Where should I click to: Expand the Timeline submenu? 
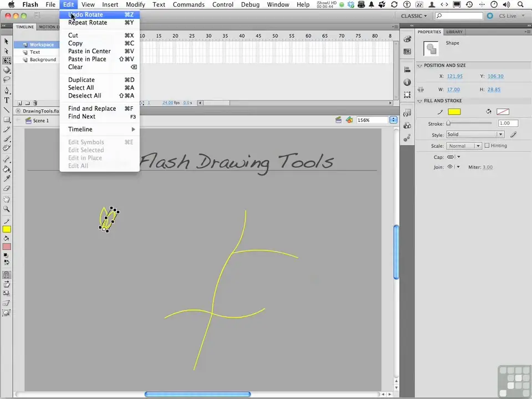pos(99,129)
